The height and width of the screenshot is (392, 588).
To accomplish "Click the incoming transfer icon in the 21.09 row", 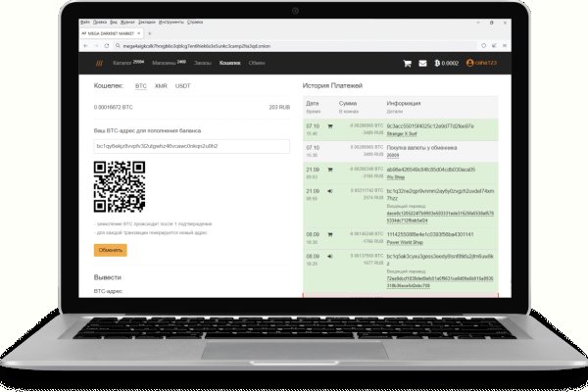I will pos(330,190).
